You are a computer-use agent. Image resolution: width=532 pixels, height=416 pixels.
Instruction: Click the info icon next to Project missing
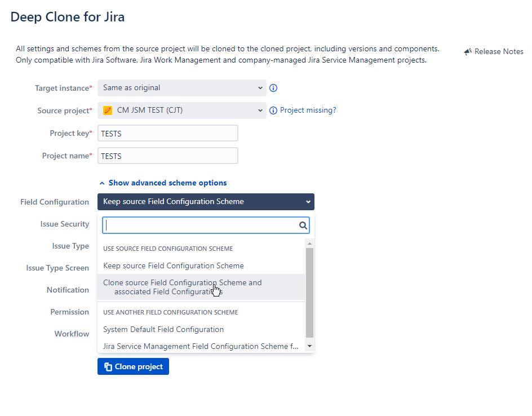273,110
